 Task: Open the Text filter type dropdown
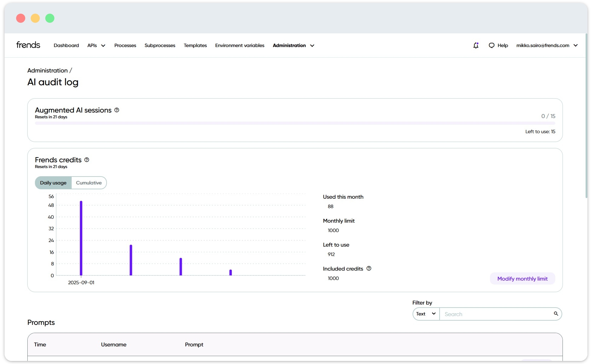tap(426, 314)
